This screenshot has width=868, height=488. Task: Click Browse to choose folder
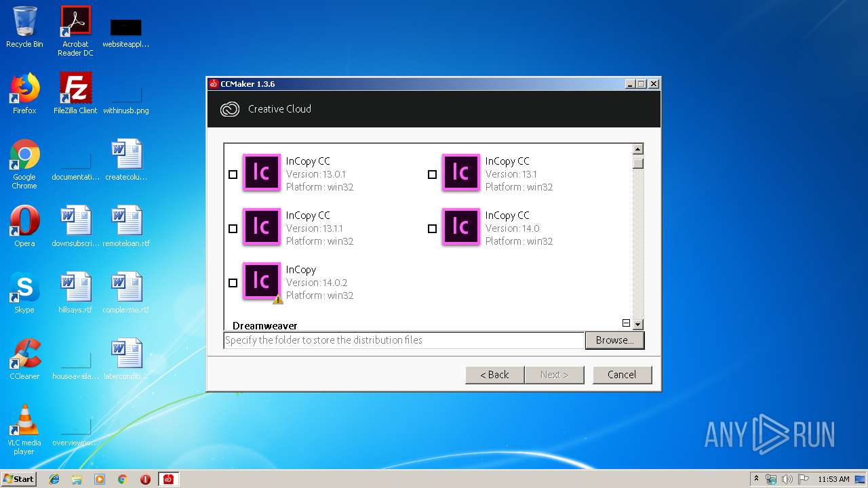tap(614, 340)
